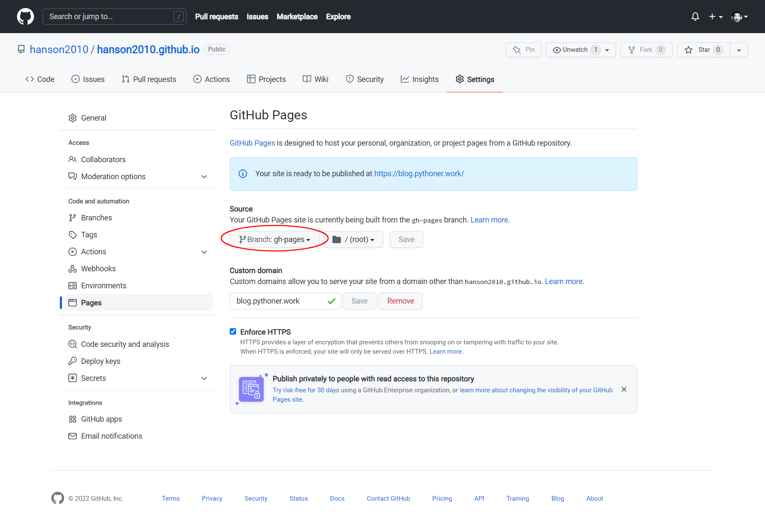Open Issues in top navigation
The image size is (765, 532).
coord(257,17)
